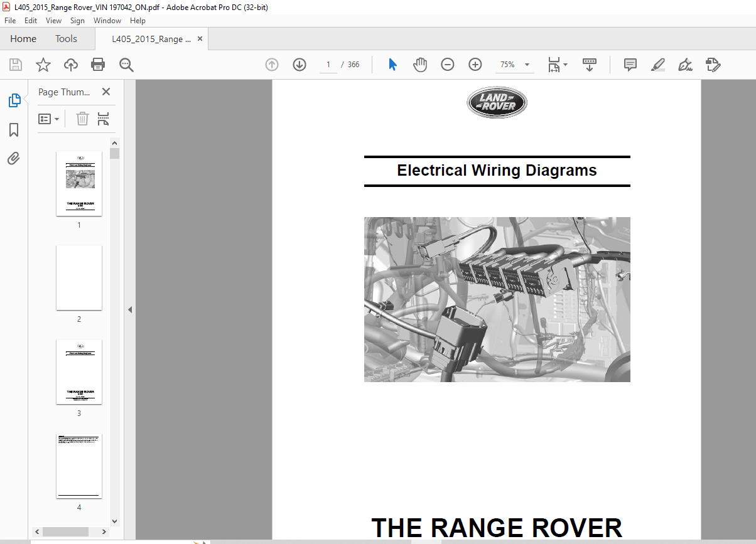Open the zoom percentage dropdown
The height and width of the screenshot is (544, 756).
[526, 64]
